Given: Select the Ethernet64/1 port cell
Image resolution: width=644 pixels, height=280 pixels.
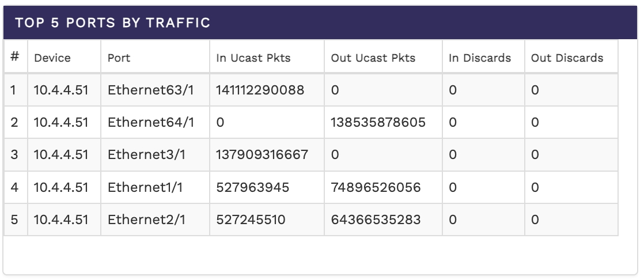Looking at the screenshot, I should tap(151, 122).
